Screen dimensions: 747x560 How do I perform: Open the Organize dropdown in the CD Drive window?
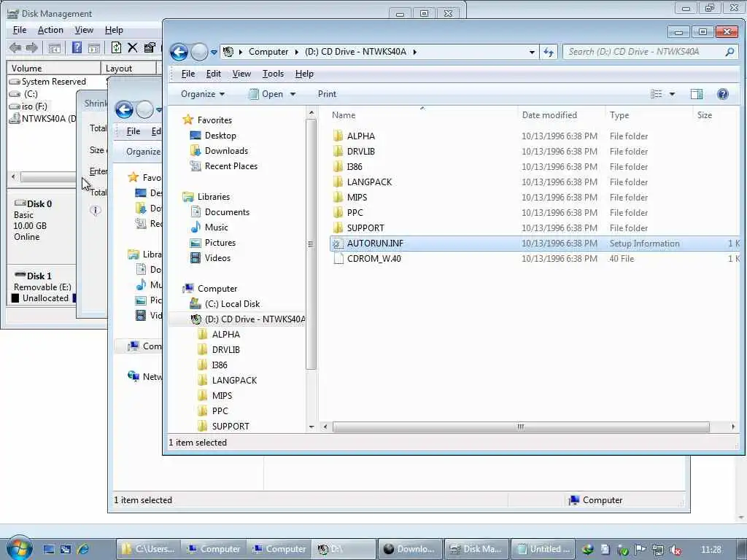[203, 94]
